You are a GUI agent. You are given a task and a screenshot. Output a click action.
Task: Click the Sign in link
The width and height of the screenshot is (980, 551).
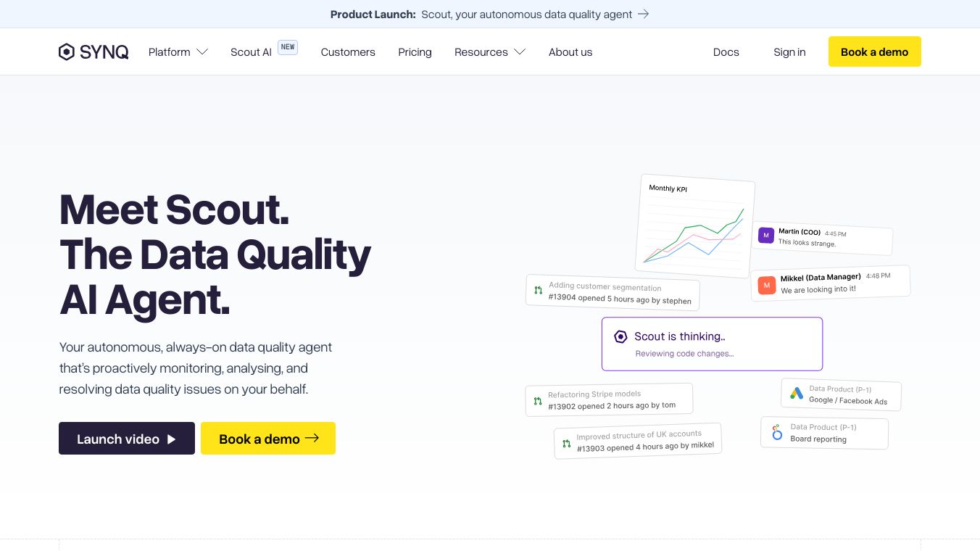[789, 52]
